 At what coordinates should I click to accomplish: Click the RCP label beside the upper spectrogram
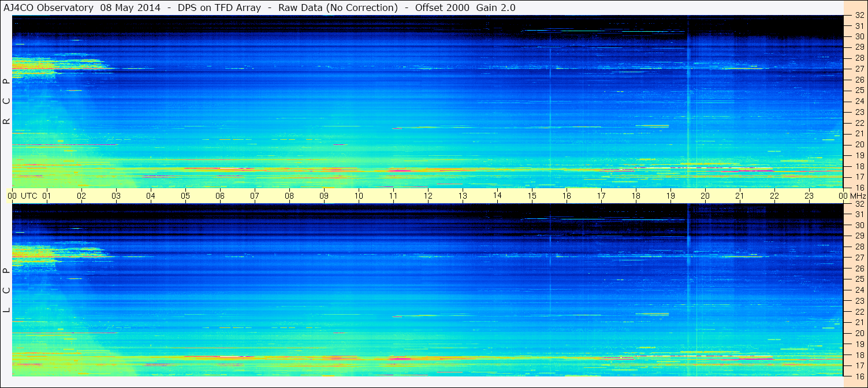pyautogui.click(x=6, y=101)
